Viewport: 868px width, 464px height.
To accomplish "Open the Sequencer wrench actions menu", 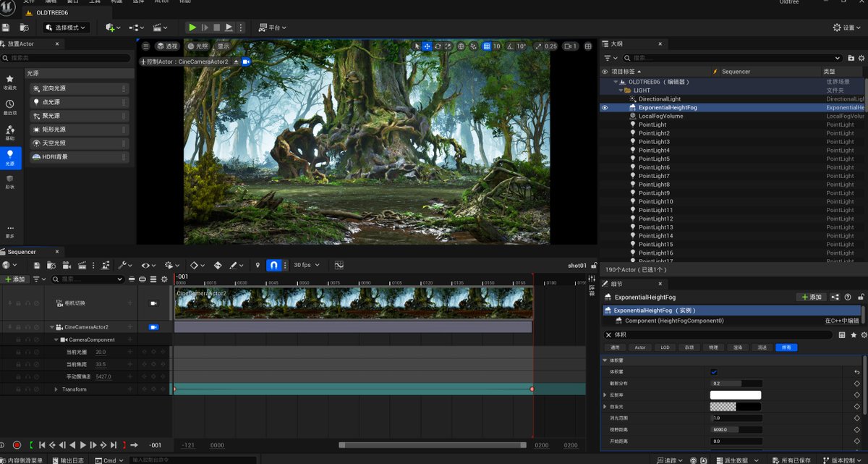I will point(124,266).
